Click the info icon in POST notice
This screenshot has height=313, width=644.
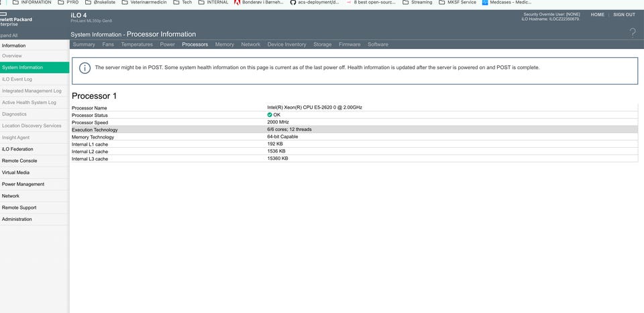pyautogui.click(x=85, y=69)
